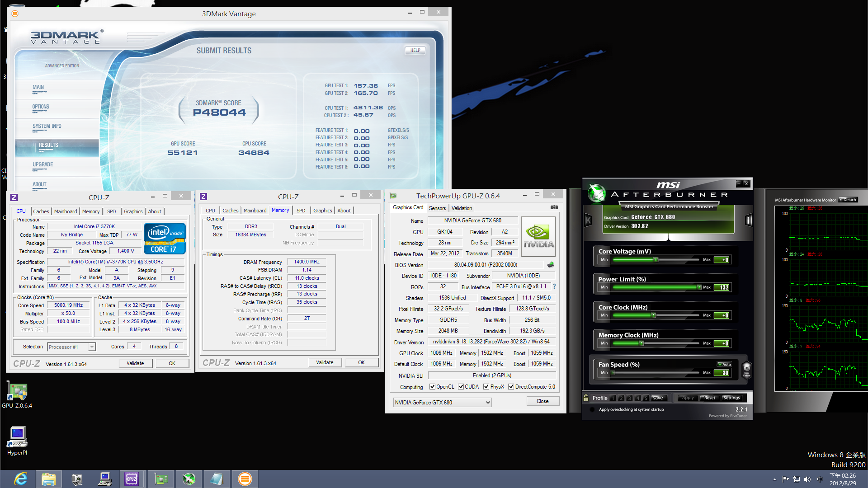The height and width of the screenshot is (488, 868).
Task: Click the 3DMark Vantage orange taskbar icon
Action: pyautogui.click(x=245, y=479)
